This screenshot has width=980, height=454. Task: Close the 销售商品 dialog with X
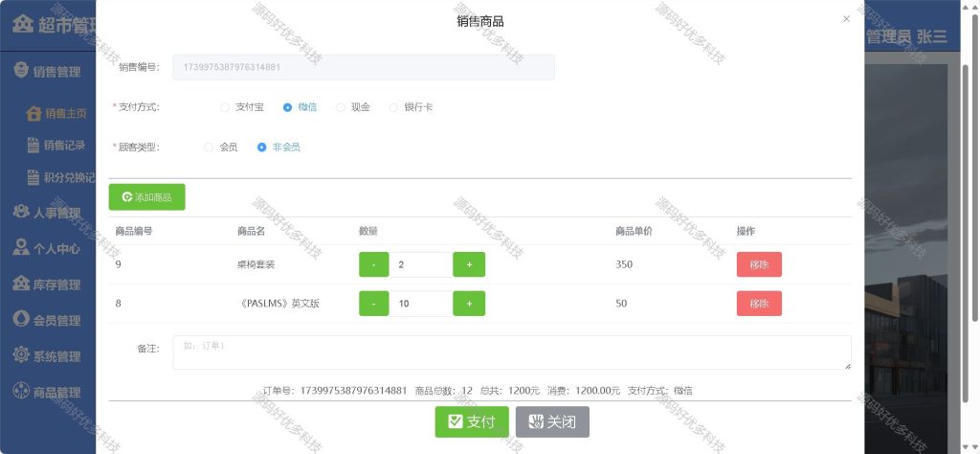pyautogui.click(x=846, y=19)
